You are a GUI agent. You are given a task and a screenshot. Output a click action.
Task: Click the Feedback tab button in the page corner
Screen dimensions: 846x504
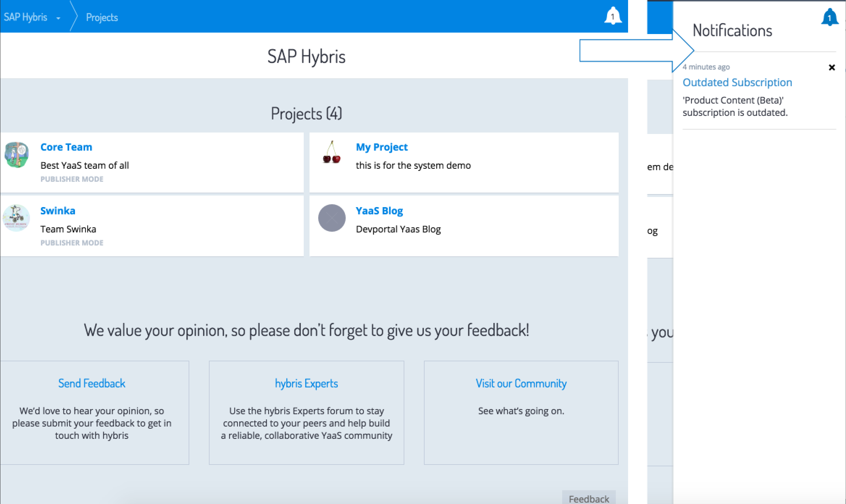[589, 498]
